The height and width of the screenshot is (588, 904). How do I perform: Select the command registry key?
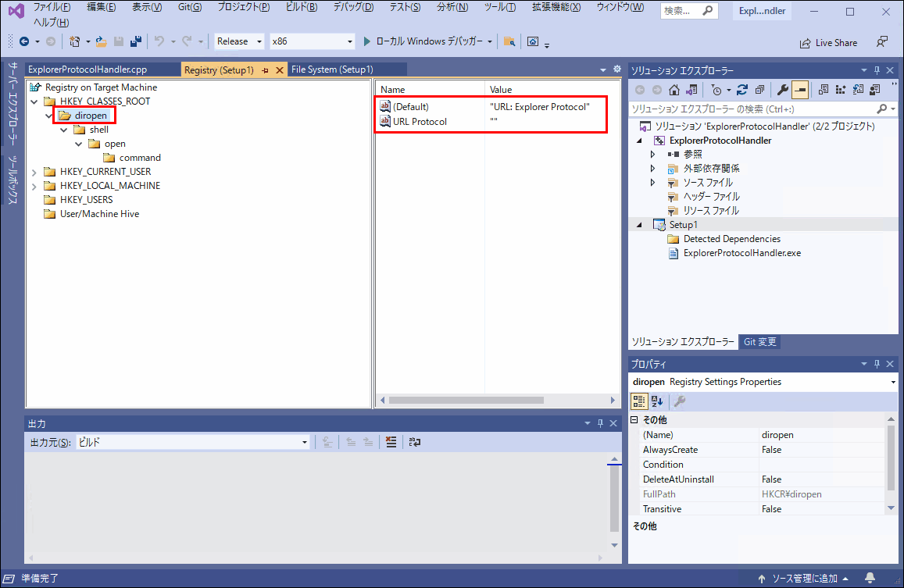point(140,158)
